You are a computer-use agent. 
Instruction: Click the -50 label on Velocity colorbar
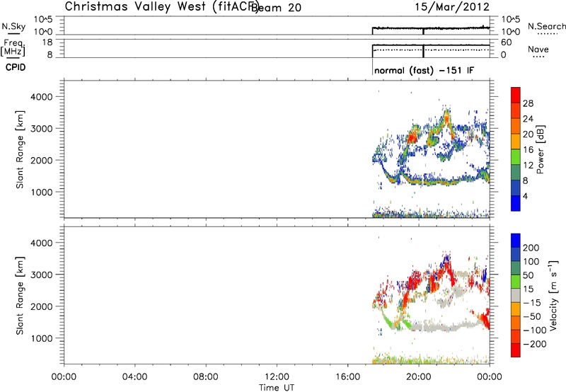(531, 316)
